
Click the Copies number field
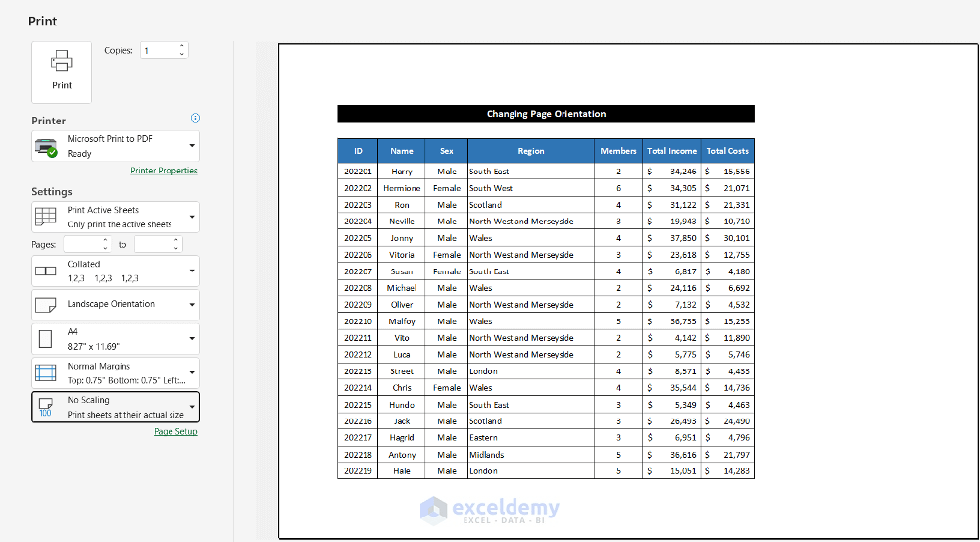[159, 51]
